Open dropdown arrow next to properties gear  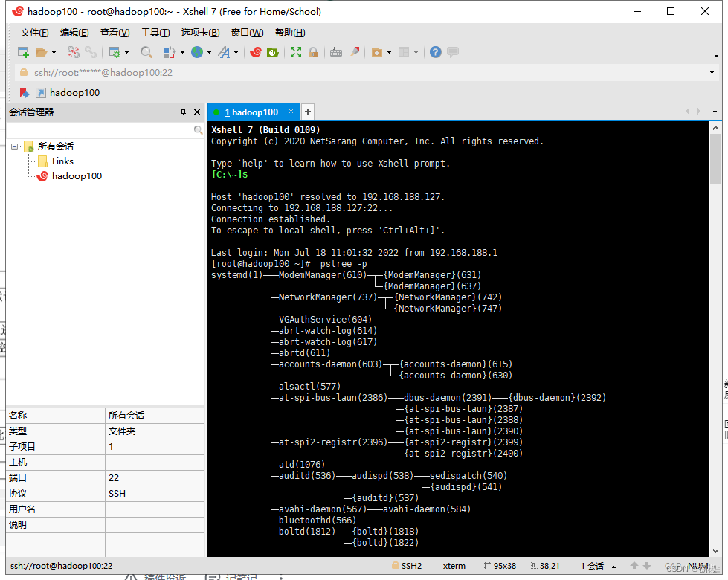(x=126, y=53)
